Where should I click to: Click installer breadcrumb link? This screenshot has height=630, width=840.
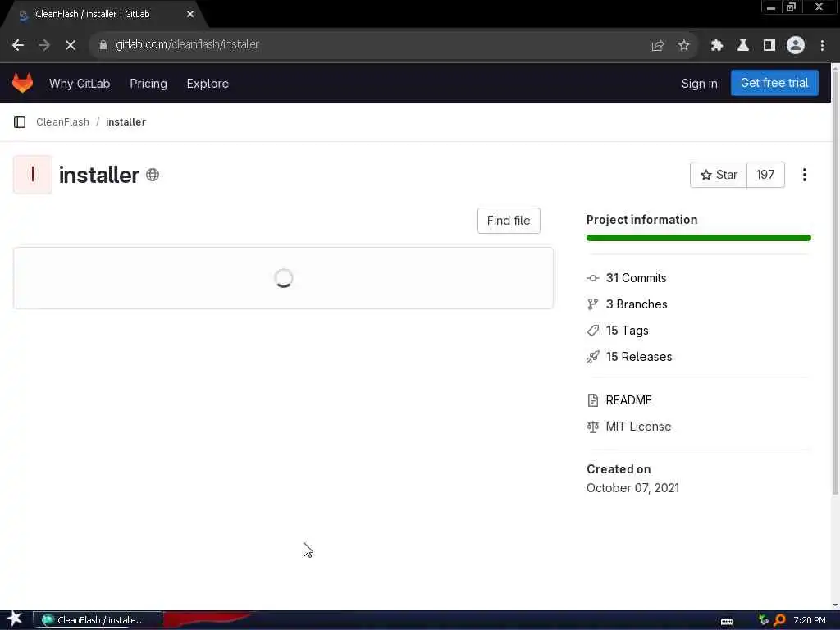[x=126, y=122]
